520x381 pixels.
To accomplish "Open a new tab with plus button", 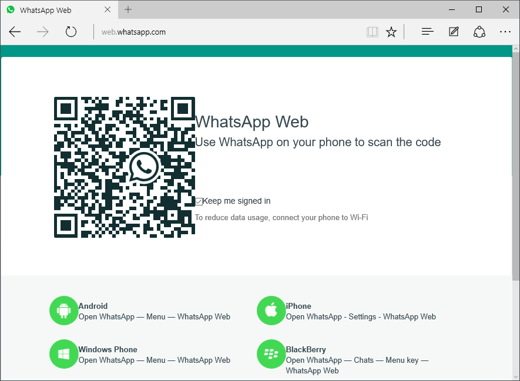I will click(128, 10).
